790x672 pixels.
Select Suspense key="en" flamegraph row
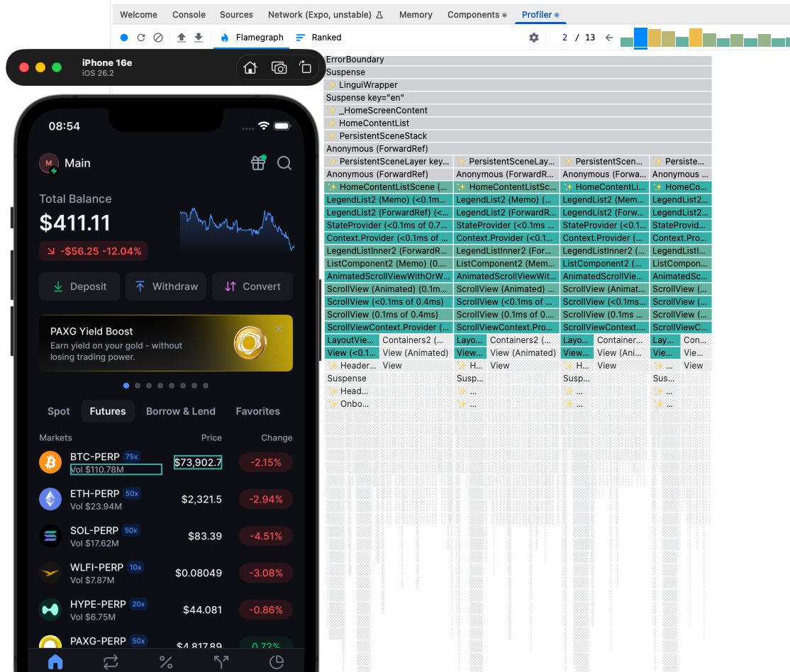point(518,98)
